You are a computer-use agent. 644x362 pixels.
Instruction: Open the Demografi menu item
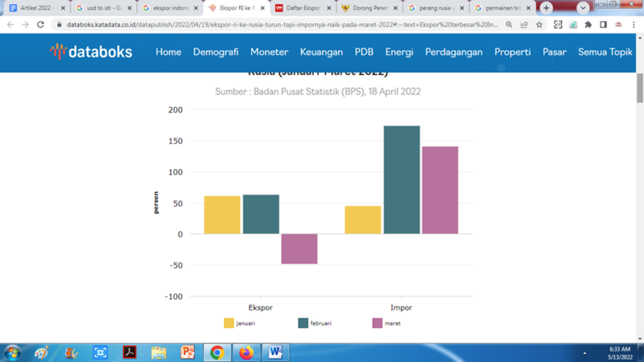(216, 52)
